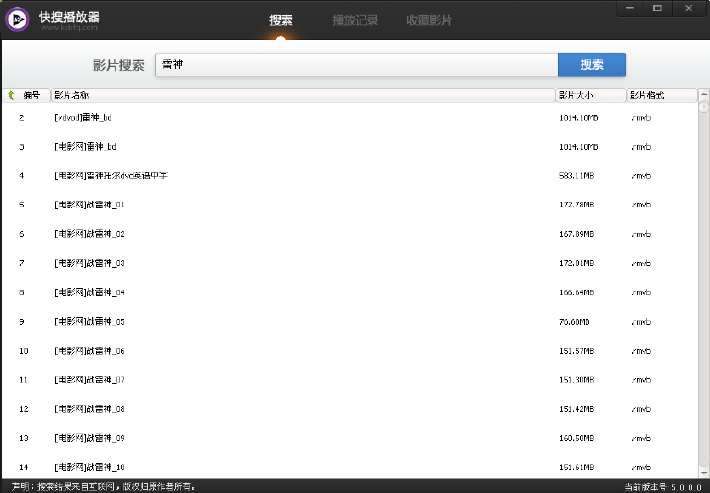Click the scrollbar down arrow

coord(704,472)
